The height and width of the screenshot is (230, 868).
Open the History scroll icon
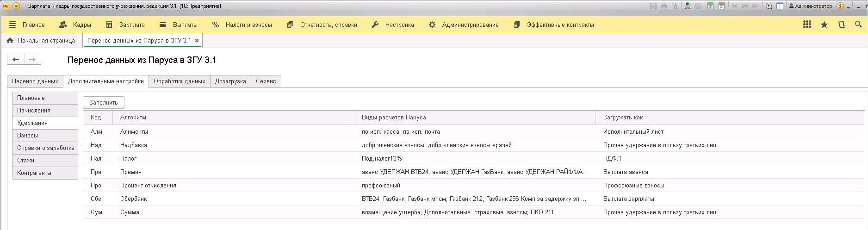tap(841, 25)
